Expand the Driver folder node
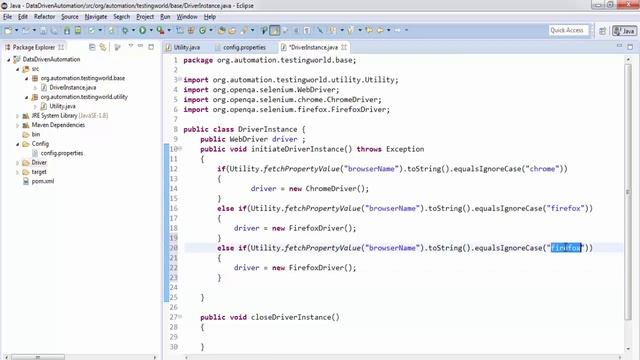 18,163
